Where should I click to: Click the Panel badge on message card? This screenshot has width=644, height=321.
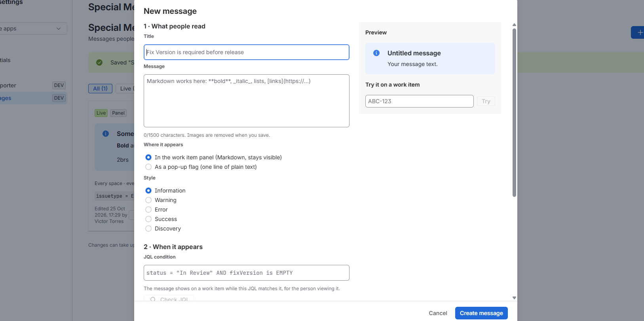pyautogui.click(x=118, y=113)
